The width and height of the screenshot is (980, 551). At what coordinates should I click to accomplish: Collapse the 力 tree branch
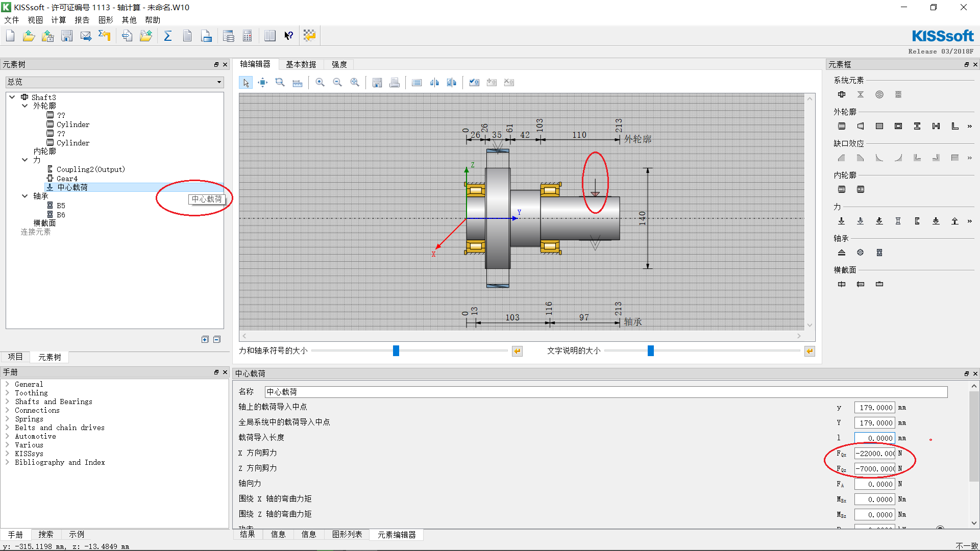24,160
